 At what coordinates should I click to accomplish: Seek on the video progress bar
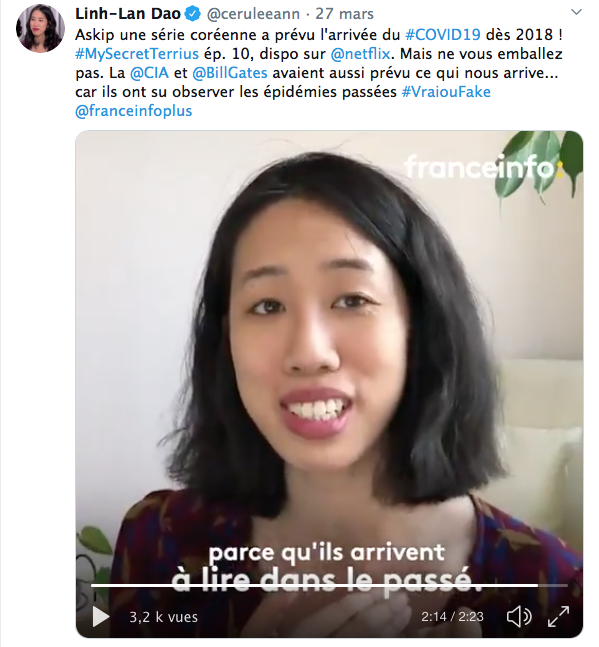click(x=329, y=585)
